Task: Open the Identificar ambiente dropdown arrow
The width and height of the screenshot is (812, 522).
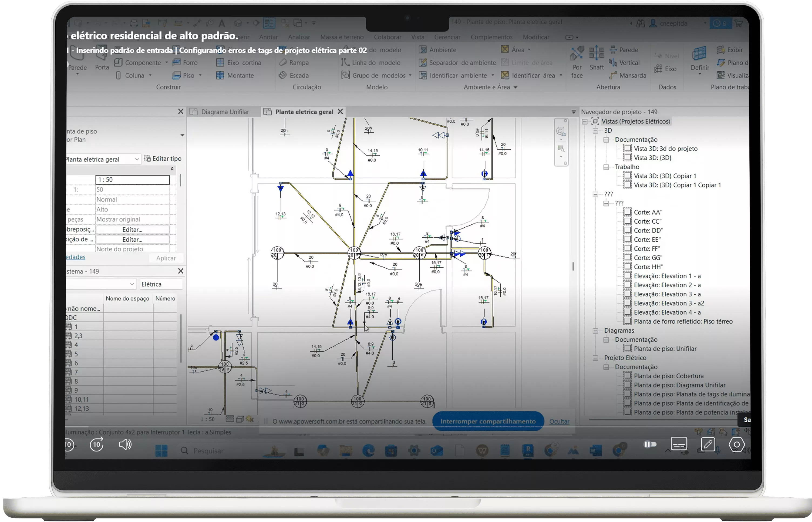Action: click(493, 76)
